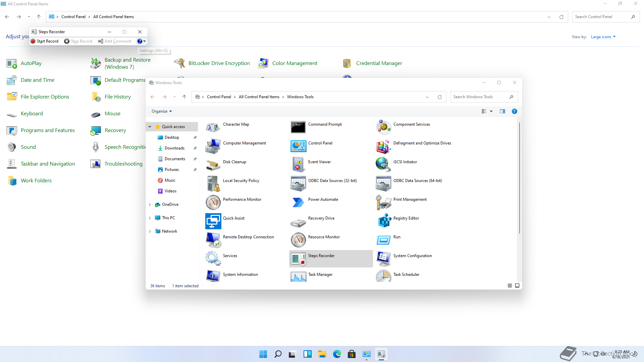Select Music in navigation pane
Image resolution: width=644 pixels, height=362 pixels.
click(170, 180)
